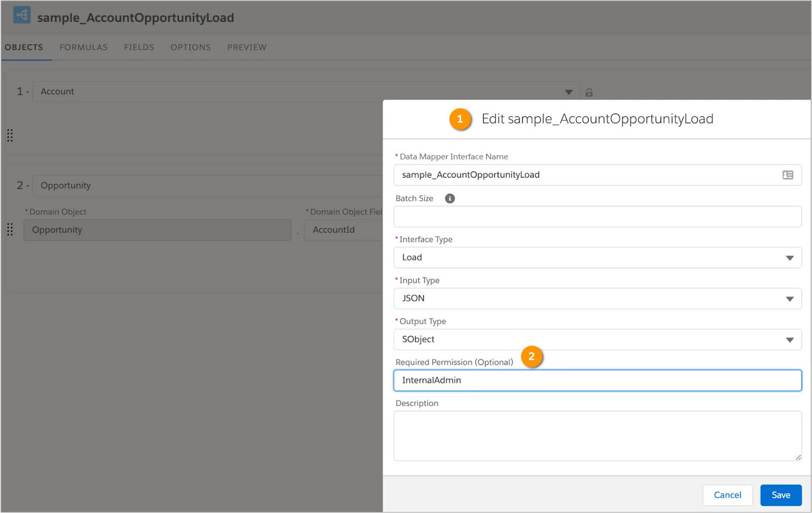Click the Domain Object Field showing AccountId

pos(344,230)
